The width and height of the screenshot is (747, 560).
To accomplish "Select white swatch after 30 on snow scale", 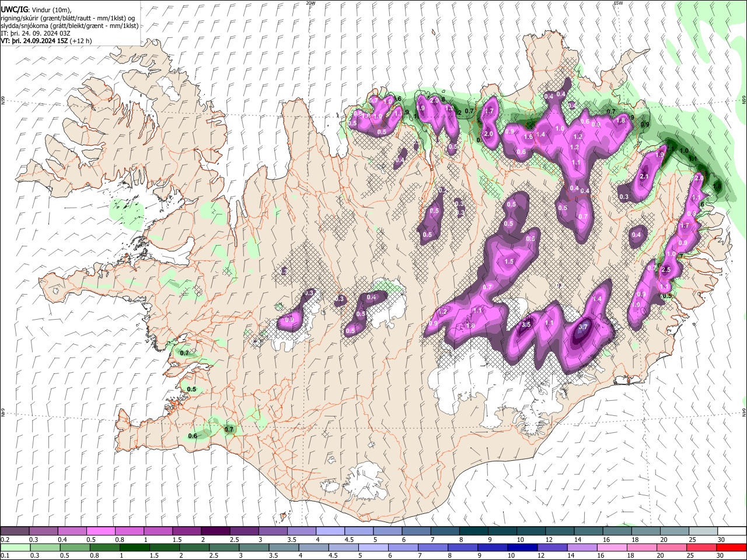I will [x=732, y=531].
